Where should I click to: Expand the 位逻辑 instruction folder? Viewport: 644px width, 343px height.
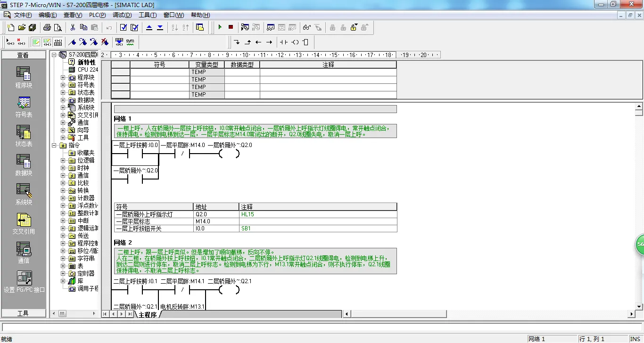[x=63, y=160]
